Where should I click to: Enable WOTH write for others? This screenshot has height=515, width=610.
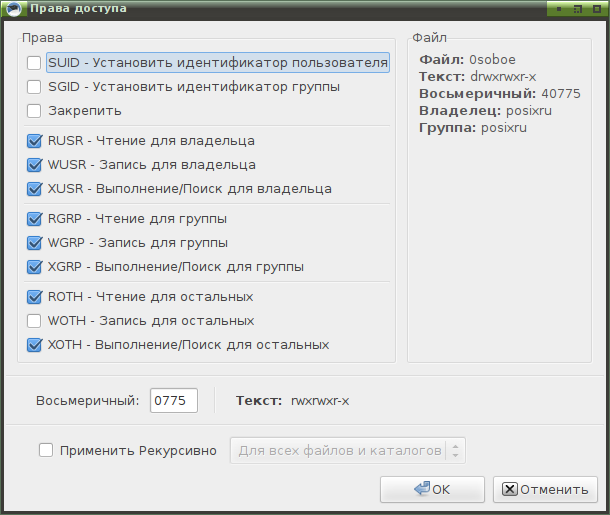pos(34,321)
